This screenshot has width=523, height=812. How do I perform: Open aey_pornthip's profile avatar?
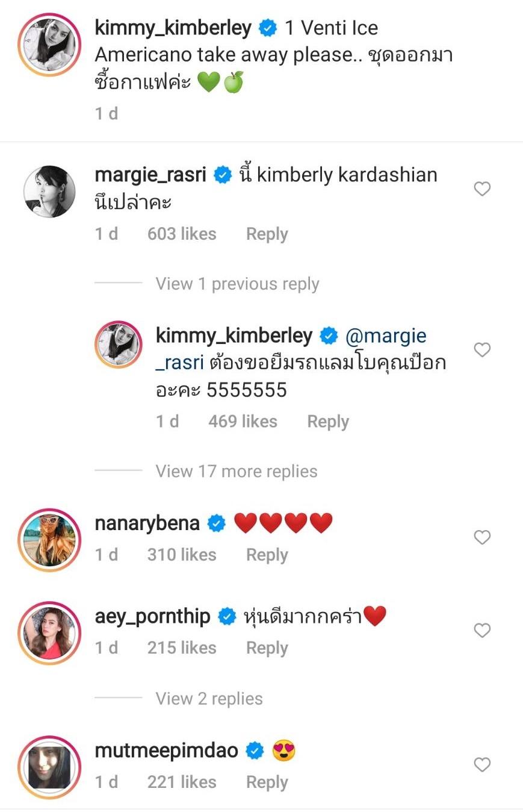tap(49, 632)
